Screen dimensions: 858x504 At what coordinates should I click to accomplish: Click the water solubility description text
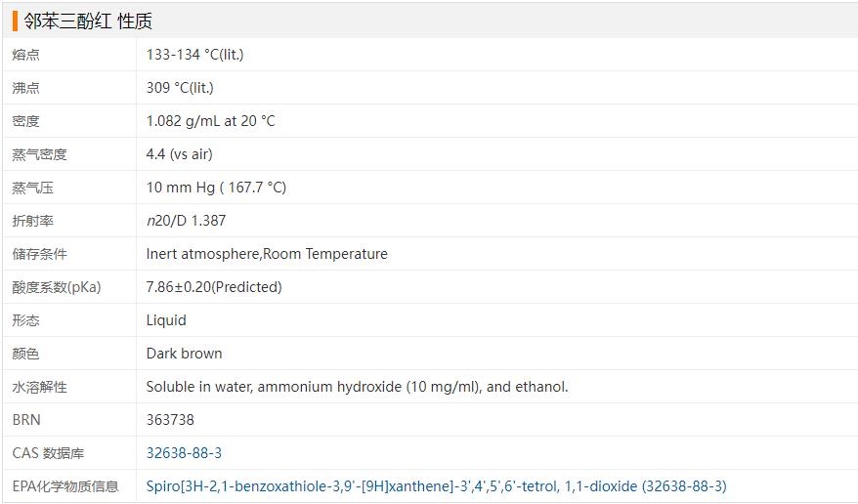pos(357,387)
